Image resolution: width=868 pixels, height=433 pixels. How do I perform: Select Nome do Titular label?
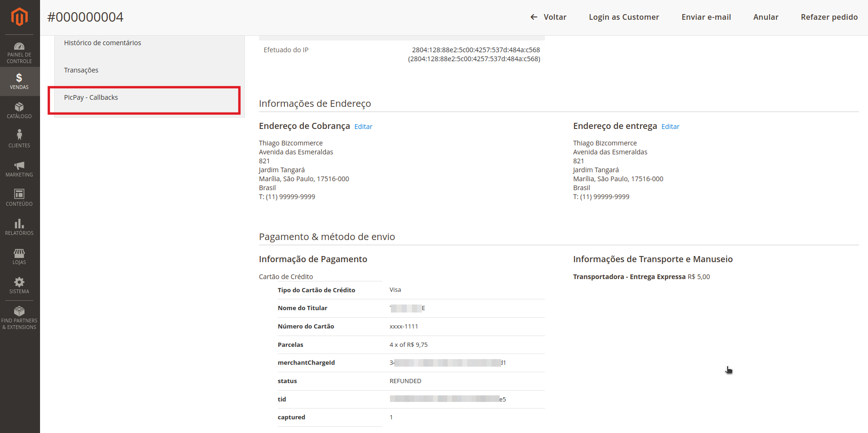tap(302, 308)
